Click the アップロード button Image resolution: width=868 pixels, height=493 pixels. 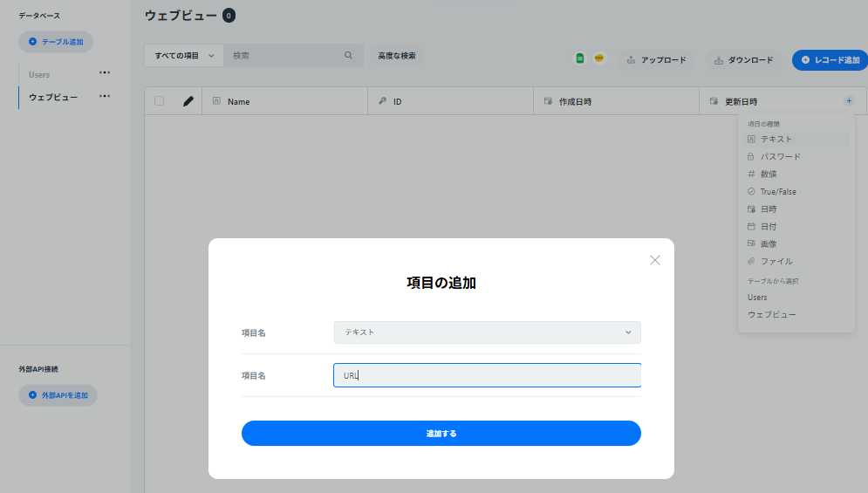coord(657,60)
